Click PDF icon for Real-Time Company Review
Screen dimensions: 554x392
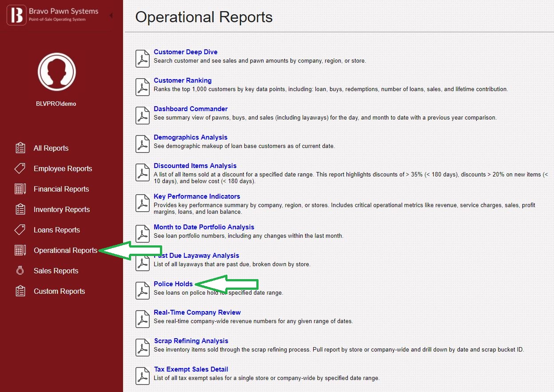(x=142, y=319)
